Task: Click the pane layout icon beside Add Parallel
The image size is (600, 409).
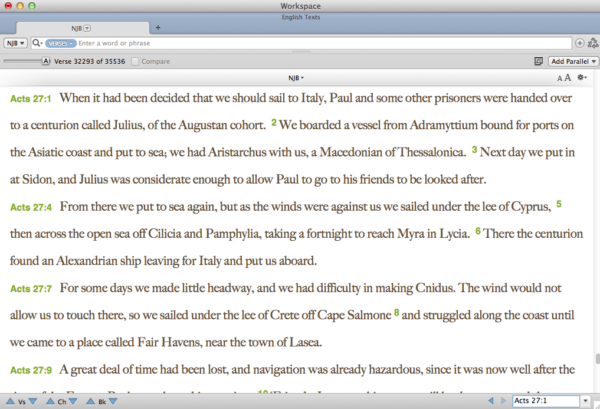Action: tap(538, 61)
